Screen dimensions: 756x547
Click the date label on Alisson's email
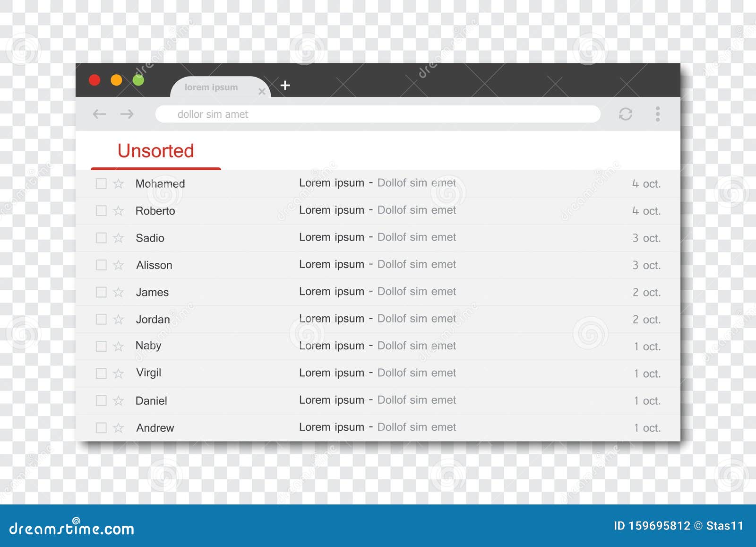(647, 265)
